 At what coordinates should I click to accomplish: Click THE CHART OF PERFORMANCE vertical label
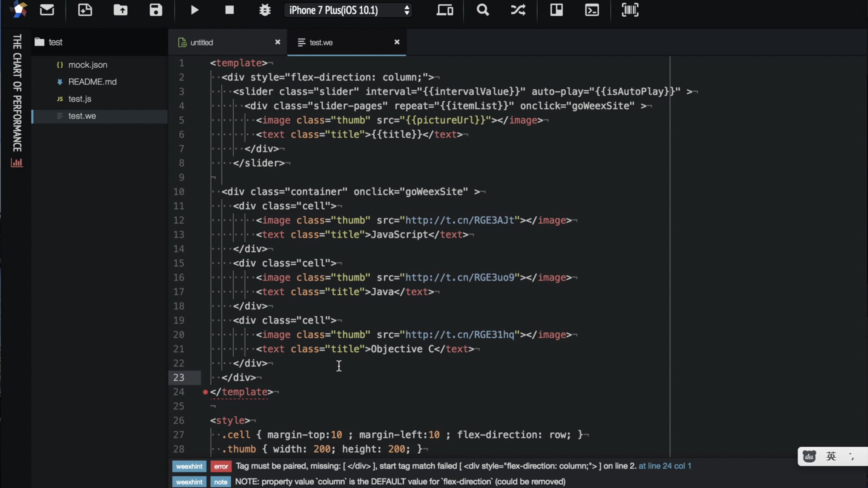[17, 93]
